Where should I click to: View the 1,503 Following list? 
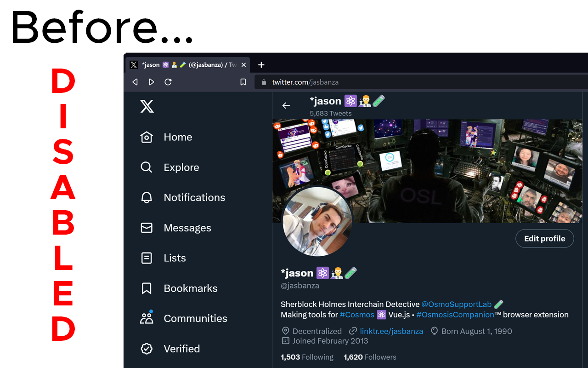[307, 357]
